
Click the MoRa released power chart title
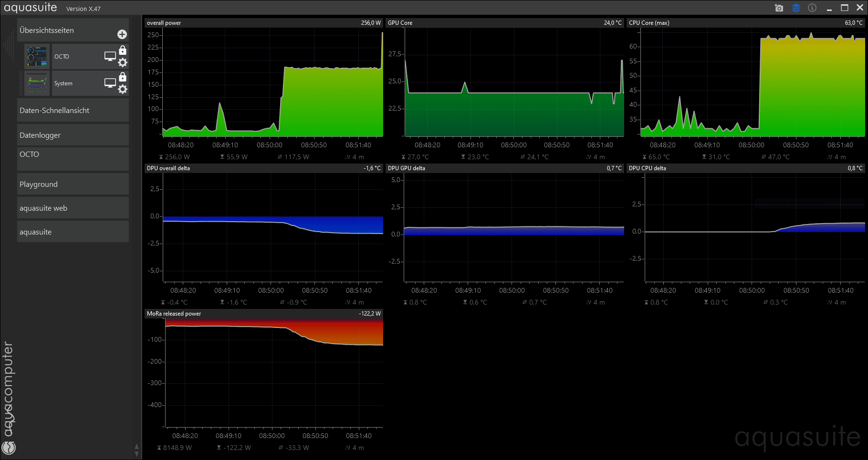point(174,314)
